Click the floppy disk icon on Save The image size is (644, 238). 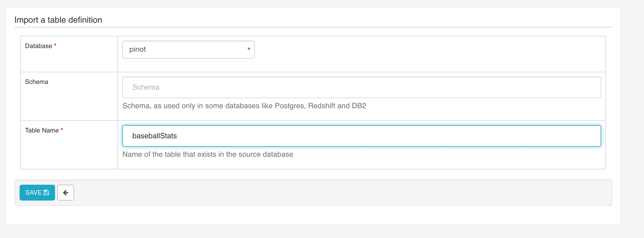click(x=47, y=193)
